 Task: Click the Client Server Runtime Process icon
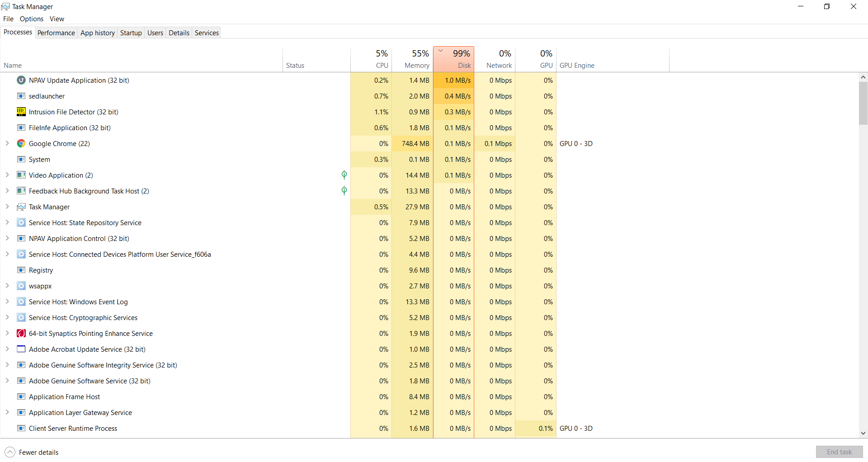(x=21, y=428)
